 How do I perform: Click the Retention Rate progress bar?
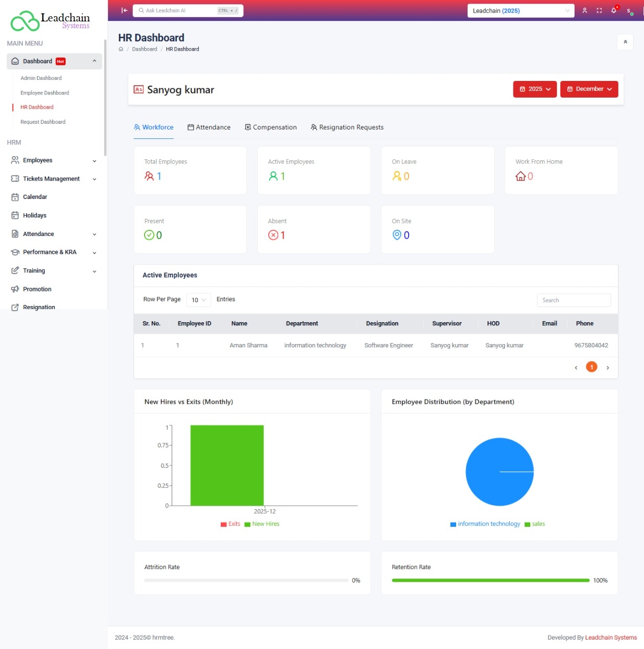pos(490,580)
